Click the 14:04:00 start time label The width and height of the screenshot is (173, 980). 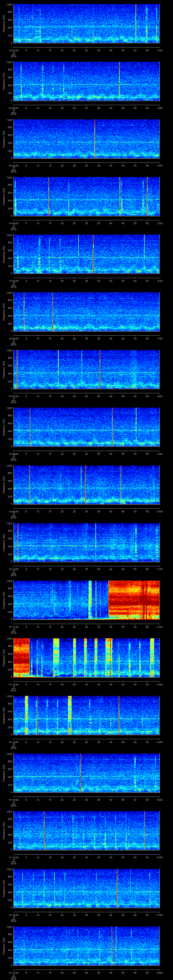(x=13, y=223)
